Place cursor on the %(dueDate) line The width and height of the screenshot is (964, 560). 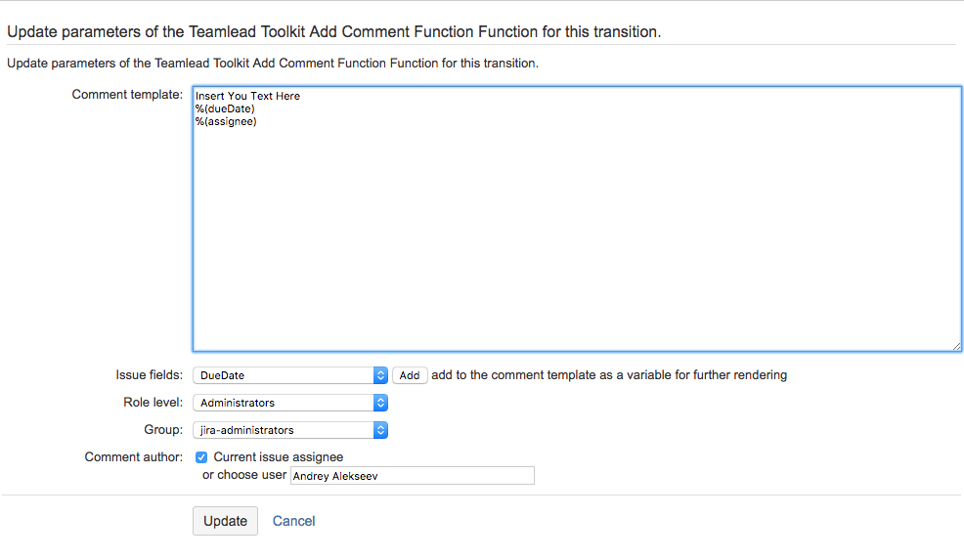225,108
